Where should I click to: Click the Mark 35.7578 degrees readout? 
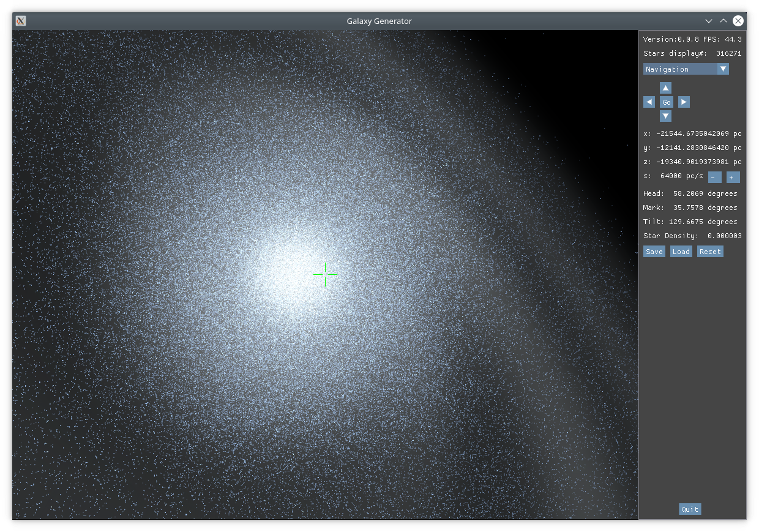tap(690, 208)
